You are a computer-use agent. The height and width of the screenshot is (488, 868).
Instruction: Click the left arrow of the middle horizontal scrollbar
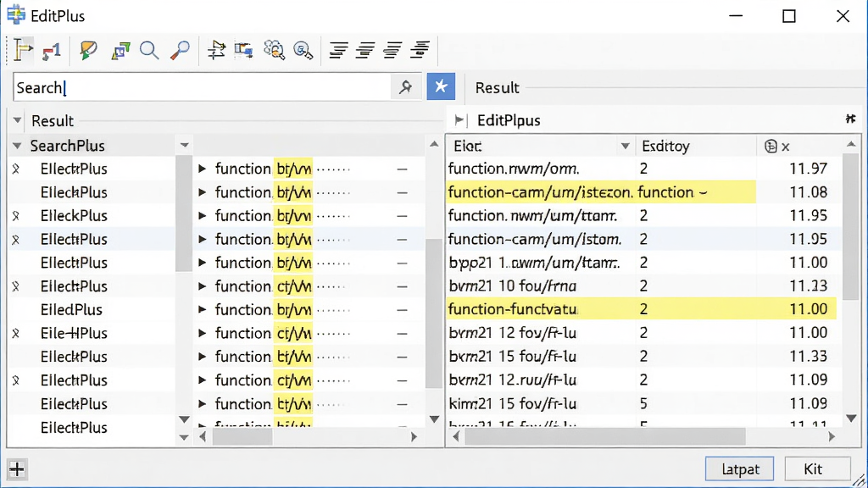pos(203,437)
